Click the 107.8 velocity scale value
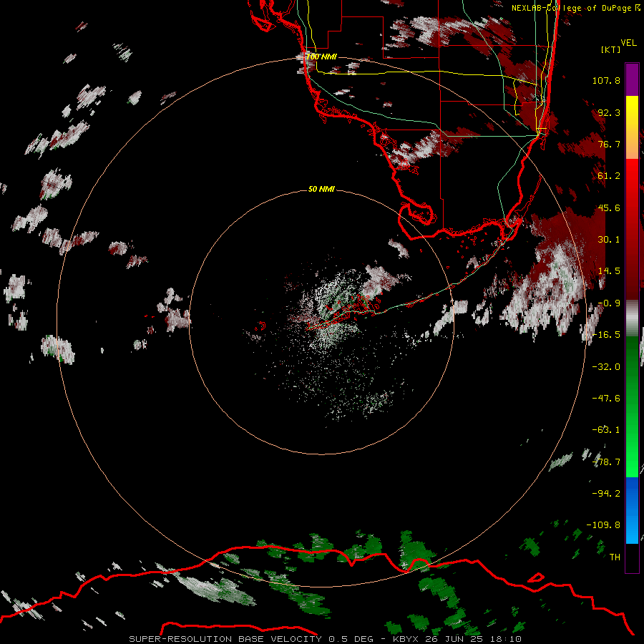Screen dimensions: 644x644 pos(606,80)
